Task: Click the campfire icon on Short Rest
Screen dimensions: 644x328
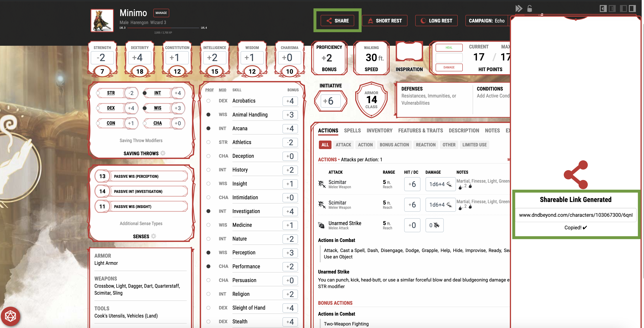Action: 370,21
